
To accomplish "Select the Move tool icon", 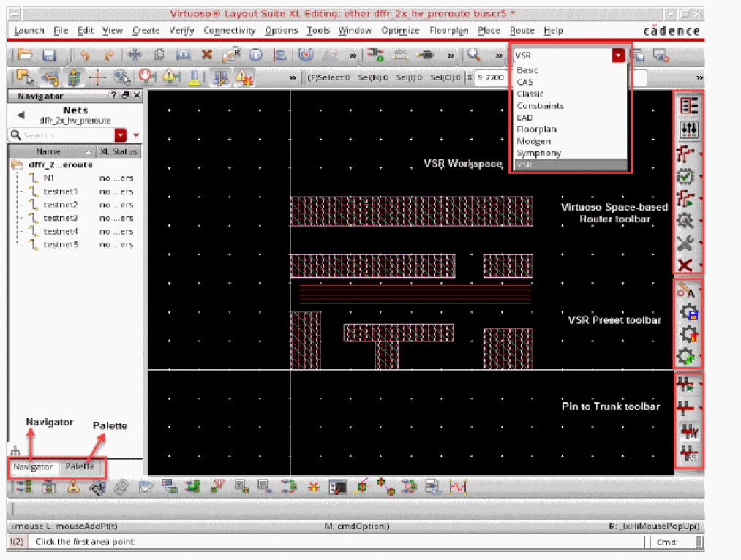I will pyautogui.click(x=134, y=56).
